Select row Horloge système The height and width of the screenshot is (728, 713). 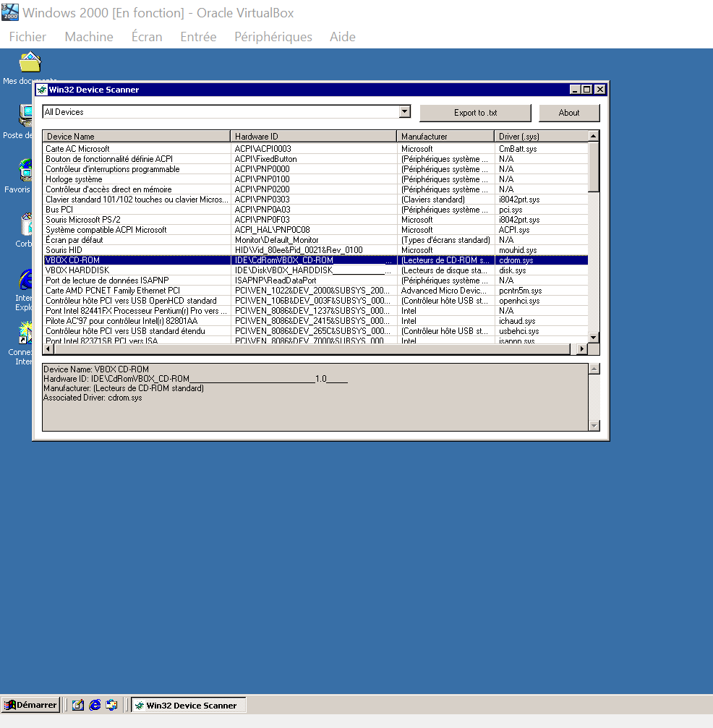coord(315,179)
